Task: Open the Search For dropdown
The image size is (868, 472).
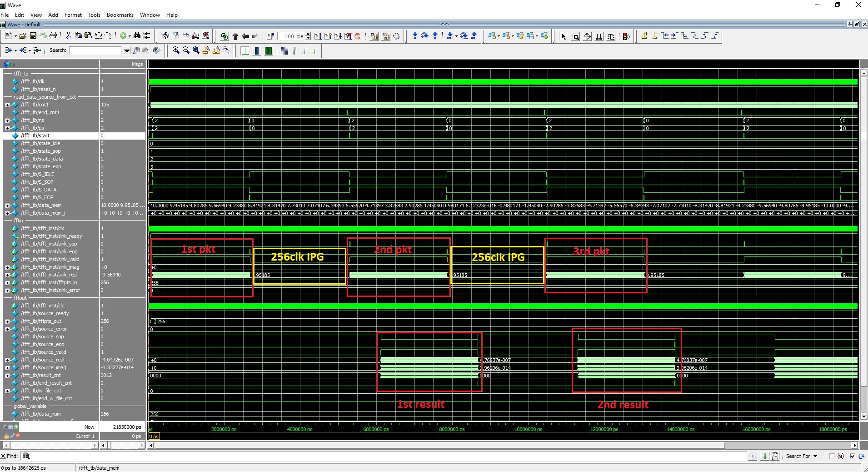Action: 815,456
